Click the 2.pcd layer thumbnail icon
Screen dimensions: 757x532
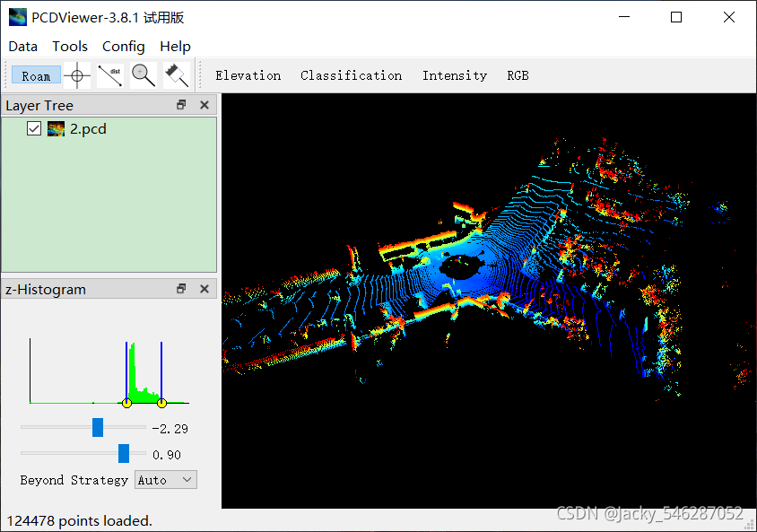tap(56, 129)
